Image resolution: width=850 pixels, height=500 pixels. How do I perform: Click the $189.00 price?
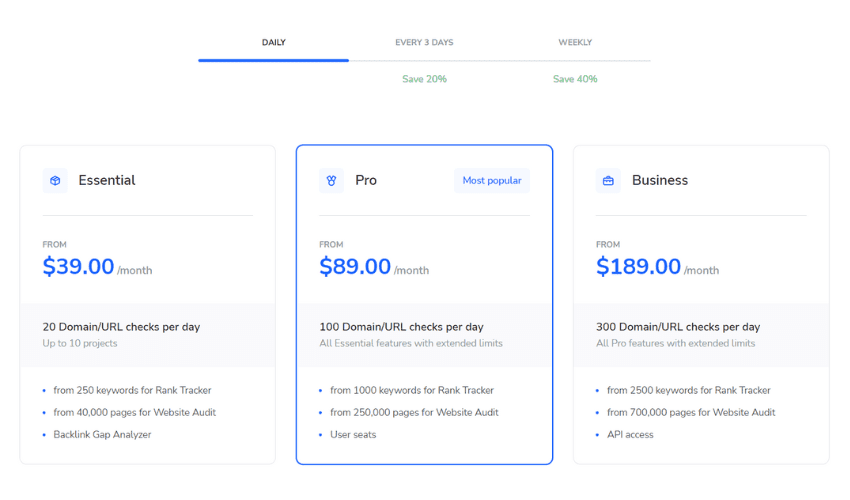point(638,266)
